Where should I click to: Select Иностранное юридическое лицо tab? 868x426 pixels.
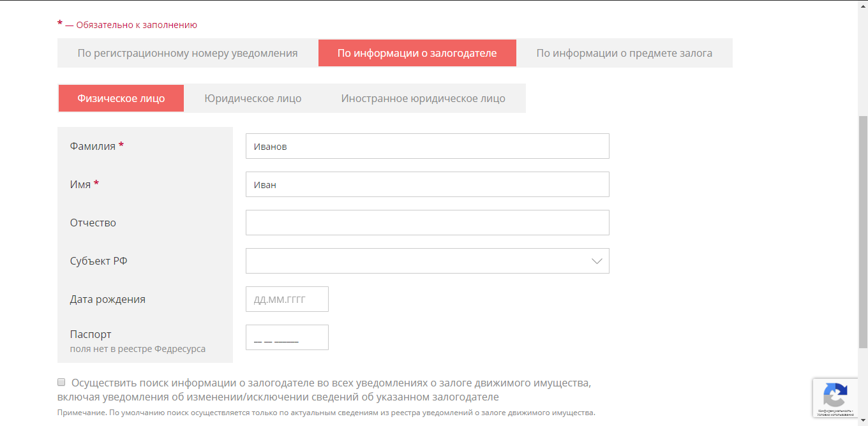tap(423, 98)
